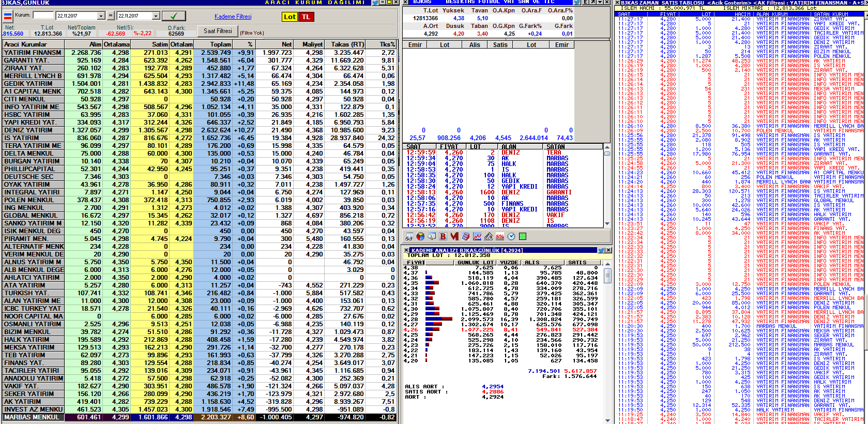Click the red B toolbar icon

click(x=443, y=236)
